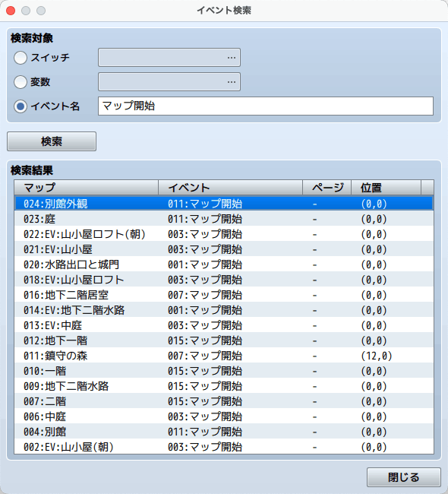Select the 011:鎮守の森 result row
This screenshot has height=494, width=448.
click(224, 356)
